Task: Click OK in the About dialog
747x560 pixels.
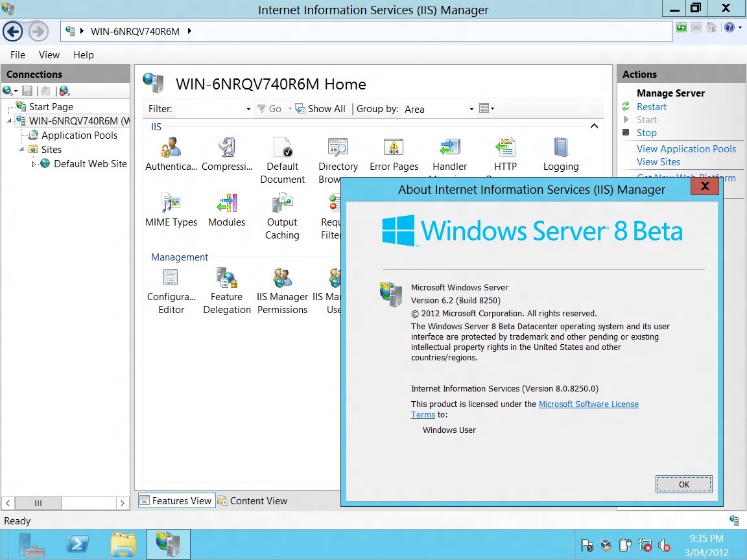Action: pos(683,484)
